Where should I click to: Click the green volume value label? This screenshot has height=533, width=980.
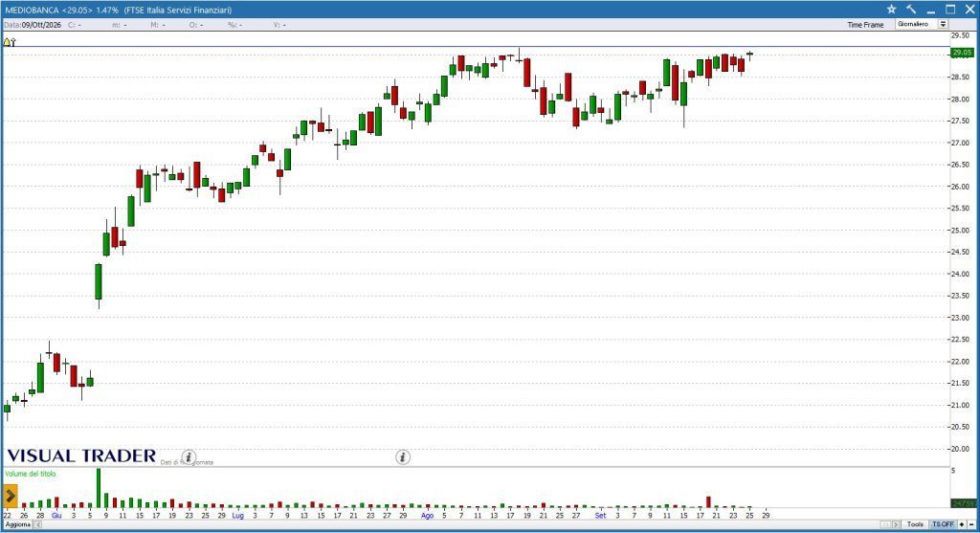coord(963,503)
